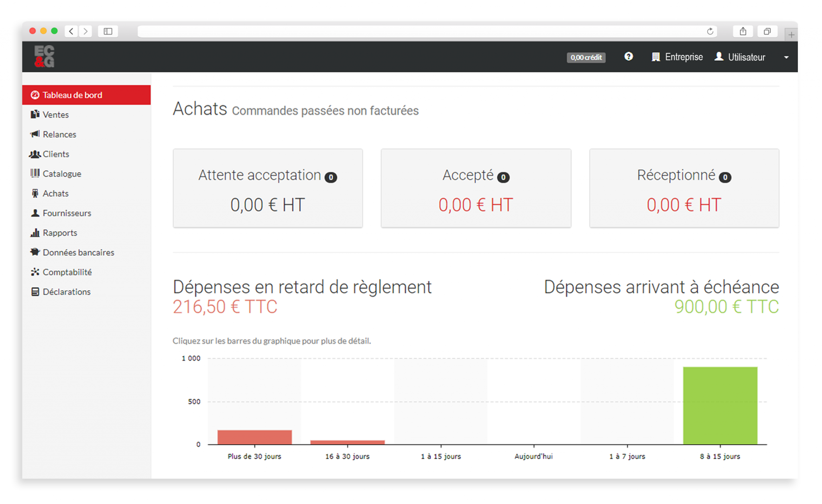Open the Accepté card
Image resolution: width=822 pixels, height=504 pixels.
[476, 188]
